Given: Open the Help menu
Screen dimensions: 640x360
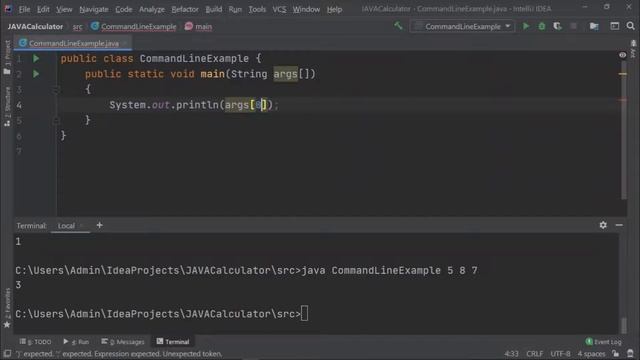Looking at the screenshot, I should click(334, 9).
